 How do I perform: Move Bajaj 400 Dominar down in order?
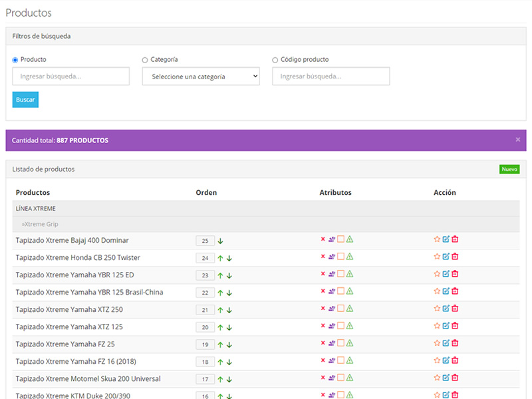pyautogui.click(x=220, y=241)
